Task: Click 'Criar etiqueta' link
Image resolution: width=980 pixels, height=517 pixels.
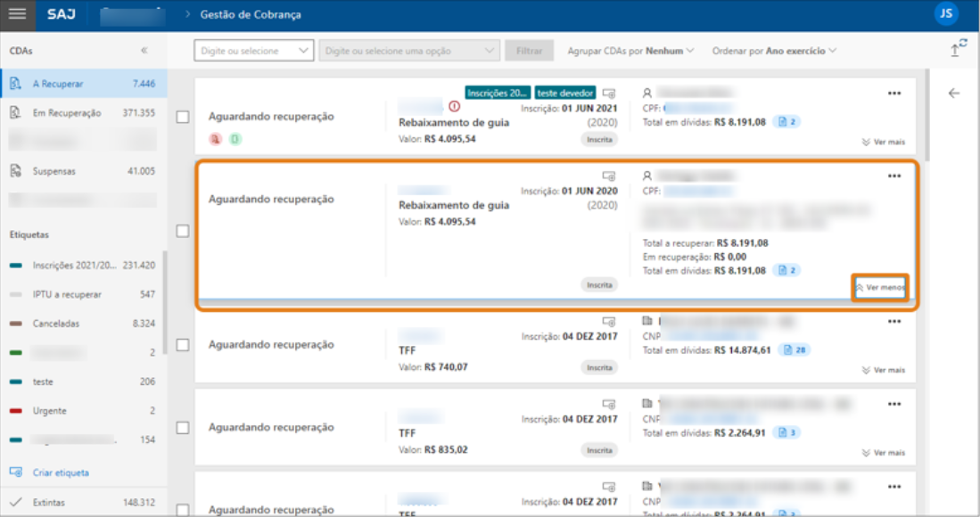Action: pos(61,472)
